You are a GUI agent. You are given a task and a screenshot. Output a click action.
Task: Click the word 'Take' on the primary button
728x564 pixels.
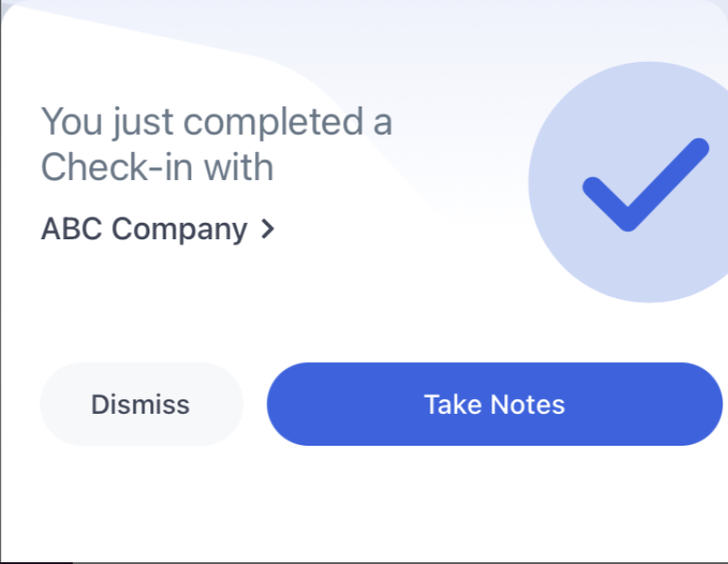[453, 404]
